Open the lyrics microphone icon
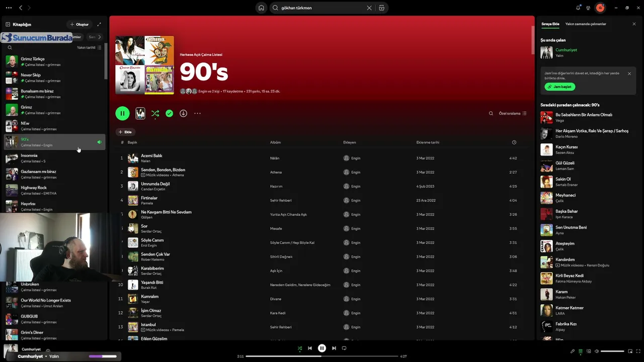 (x=572, y=351)
